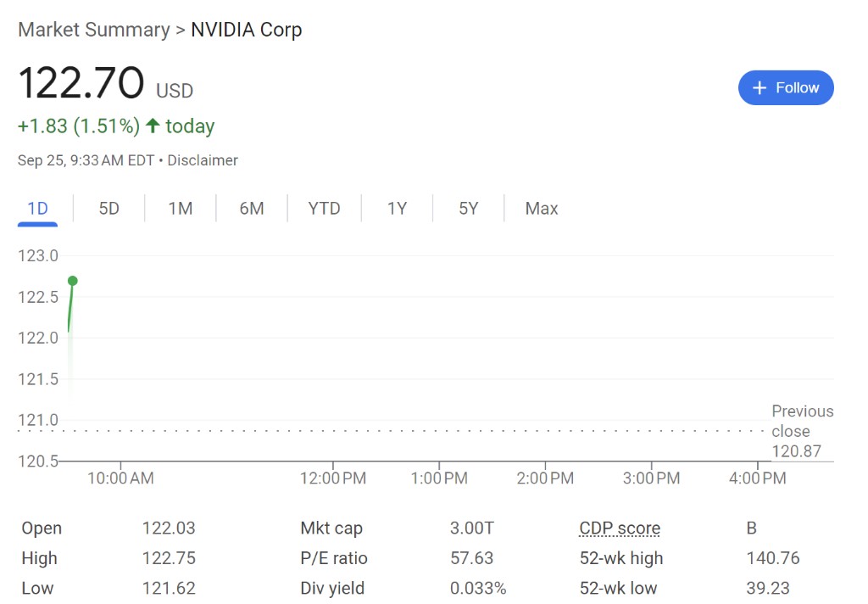Image resolution: width=868 pixels, height=604 pixels.
Task: Click the green price point marker
Action: point(73,281)
